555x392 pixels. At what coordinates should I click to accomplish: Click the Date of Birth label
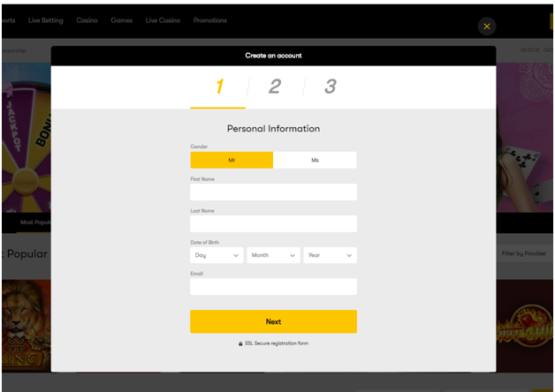(204, 243)
